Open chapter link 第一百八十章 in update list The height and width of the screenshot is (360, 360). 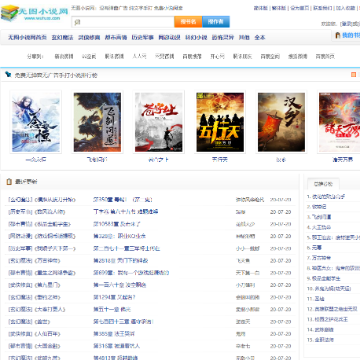point(120,285)
